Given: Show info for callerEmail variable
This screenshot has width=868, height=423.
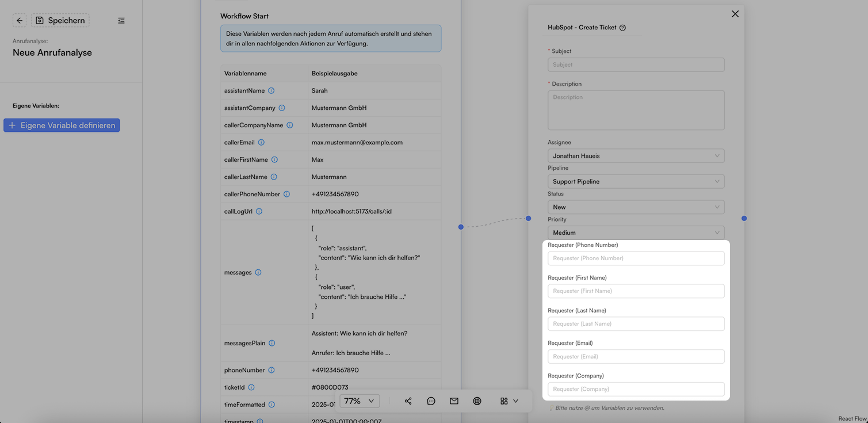Looking at the screenshot, I should [x=261, y=143].
